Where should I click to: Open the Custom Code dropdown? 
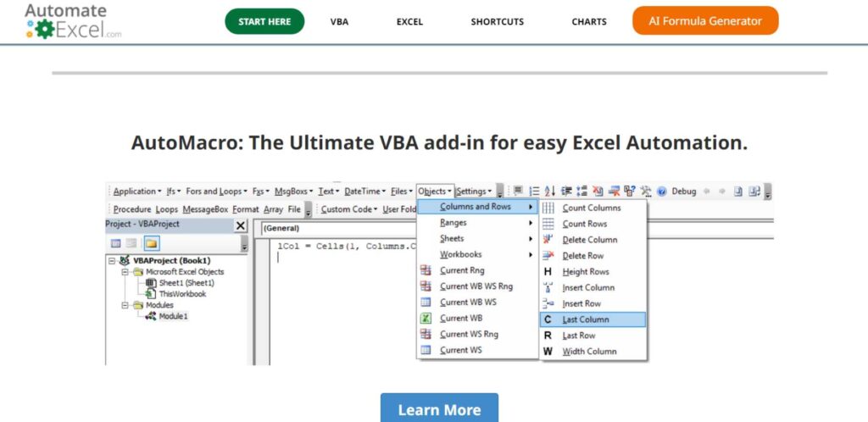pos(348,209)
